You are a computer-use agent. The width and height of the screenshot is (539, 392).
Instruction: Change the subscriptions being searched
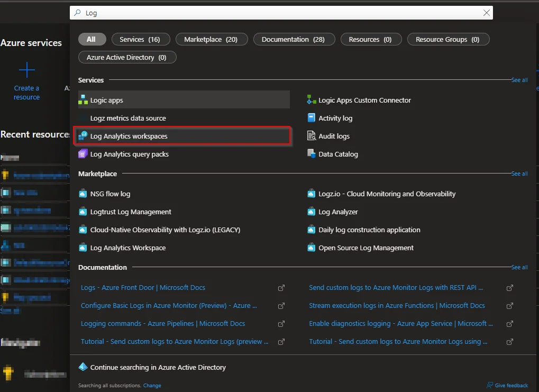(152, 386)
